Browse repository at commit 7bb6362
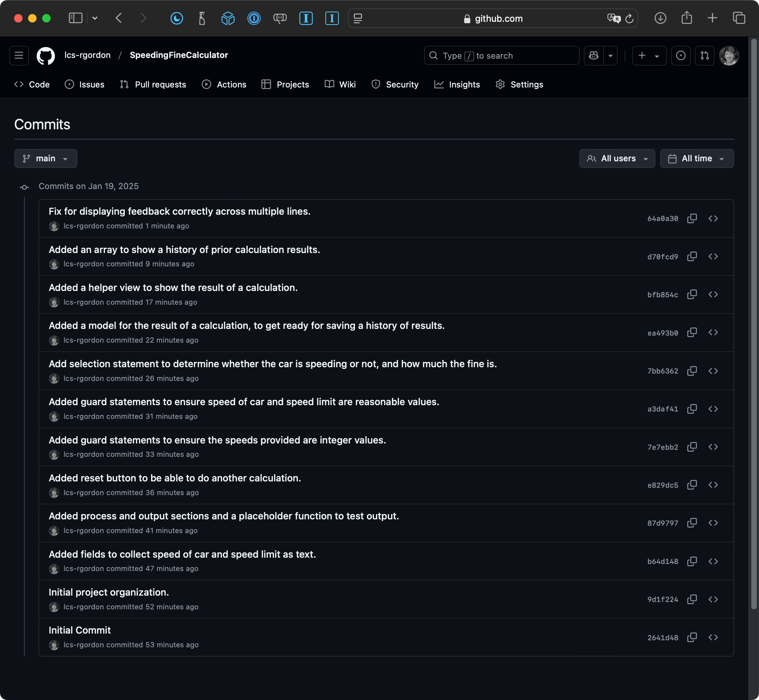The width and height of the screenshot is (759, 700). [x=713, y=371]
